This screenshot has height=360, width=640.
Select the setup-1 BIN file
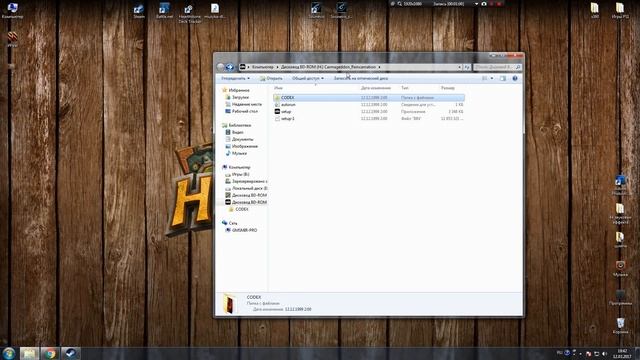(x=369, y=118)
